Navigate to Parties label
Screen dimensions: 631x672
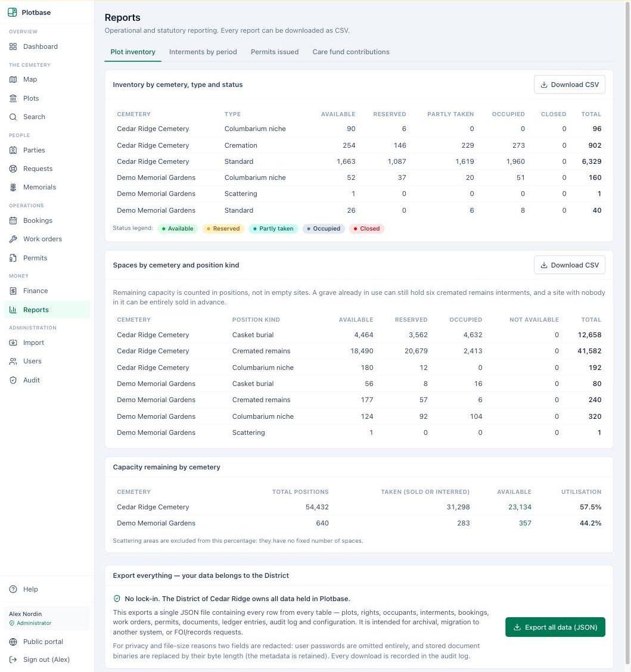tap(34, 150)
